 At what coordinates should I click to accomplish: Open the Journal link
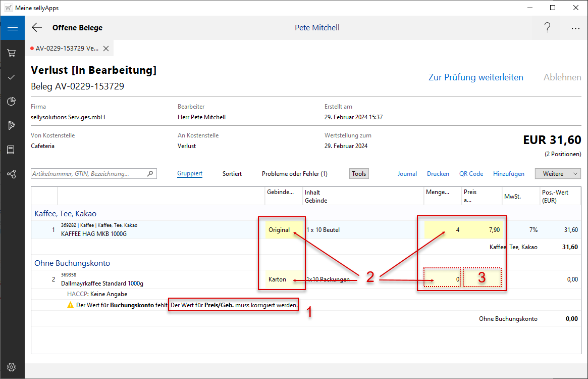pos(407,174)
